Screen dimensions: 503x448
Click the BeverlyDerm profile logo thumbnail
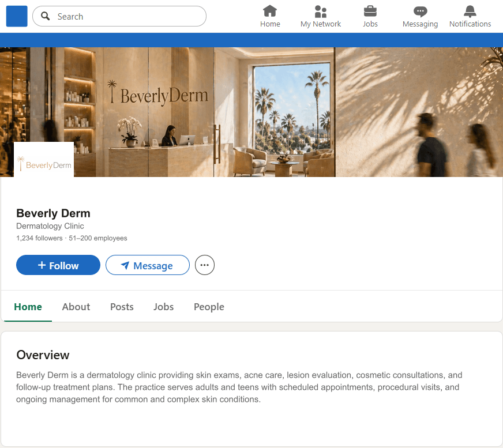tap(43, 159)
